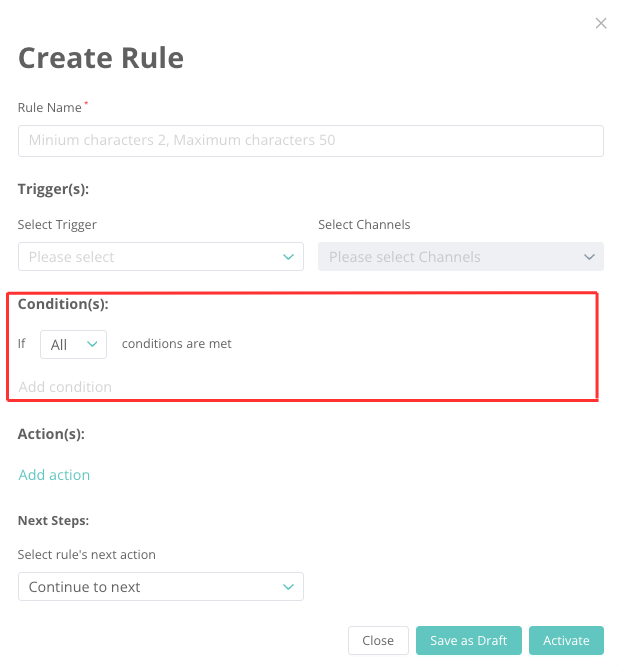
Task: Click the Next Steps section heading
Action: pos(53,521)
